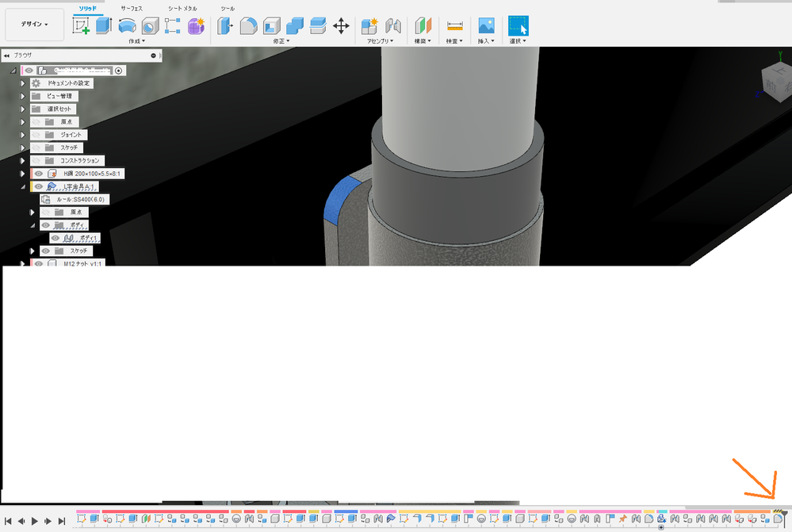Toggle visibility of the root component
Image resolution: width=792 pixels, height=532 pixels.
click(x=29, y=71)
